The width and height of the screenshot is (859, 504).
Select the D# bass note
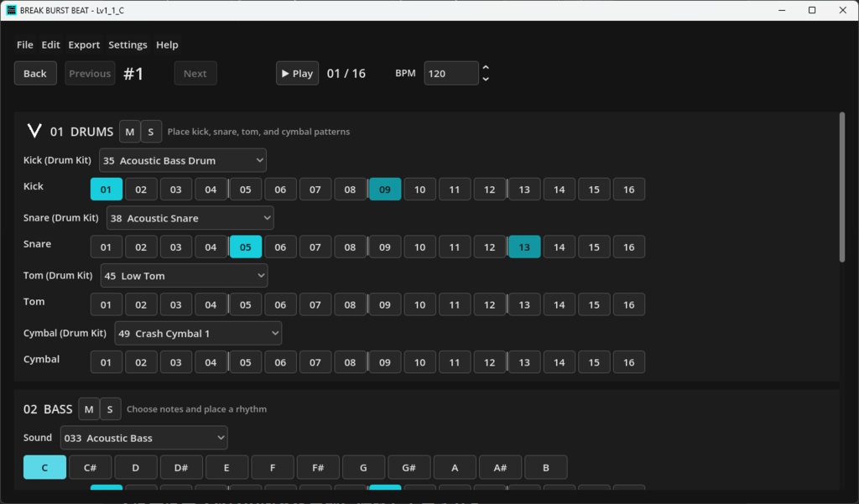181,468
